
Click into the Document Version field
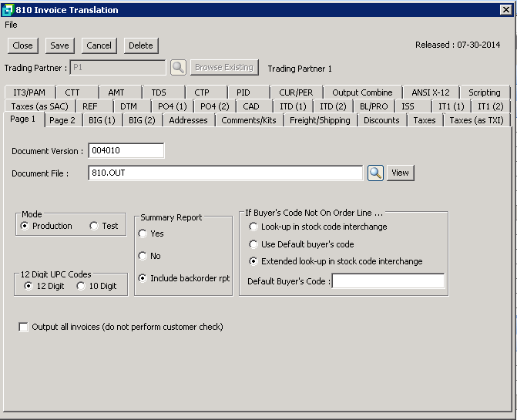[126, 151]
